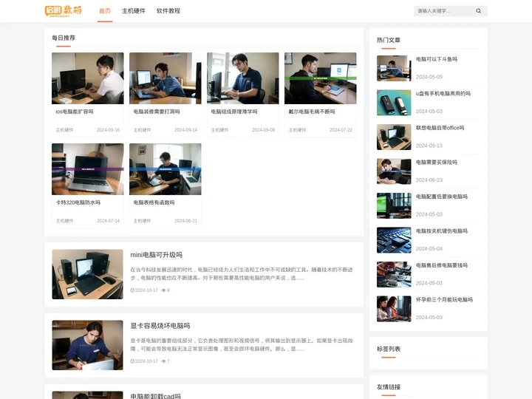The height and width of the screenshot is (399, 532).
Task: Open thumbnail of mini电脑可升级吗 post
Action: coord(87,274)
